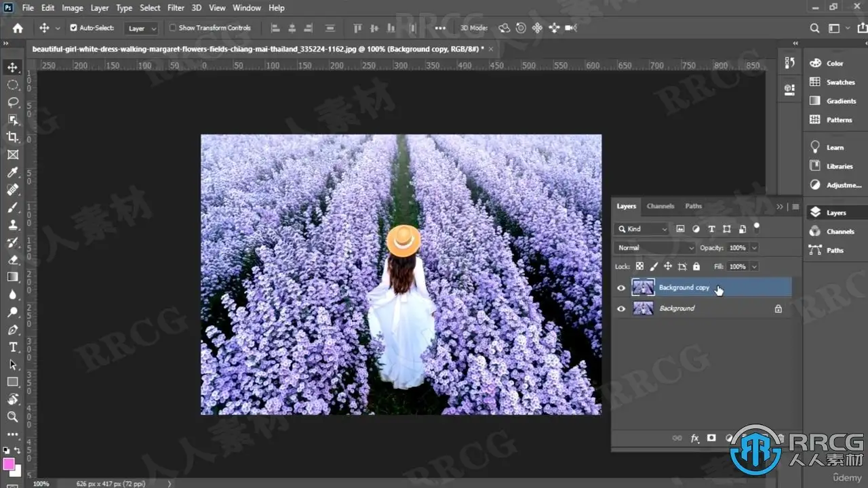Hide the Background copy layer

point(621,288)
